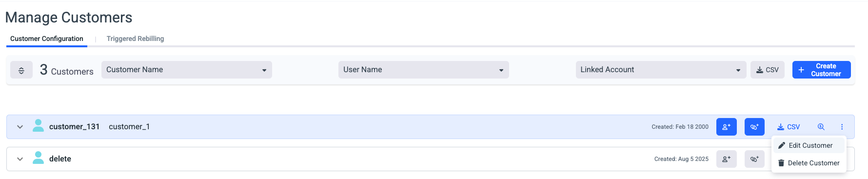The height and width of the screenshot is (179, 868).
Task: Switch to Triggered Rebilling tab
Action: (x=135, y=39)
